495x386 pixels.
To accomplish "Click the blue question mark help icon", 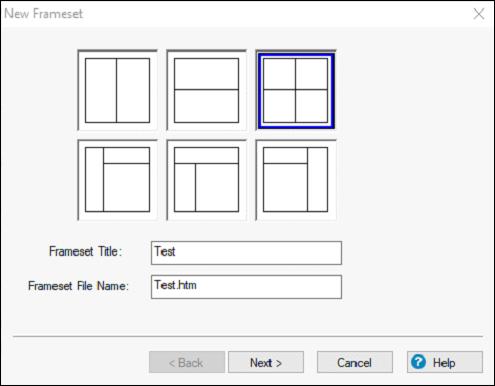I will 418,362.
